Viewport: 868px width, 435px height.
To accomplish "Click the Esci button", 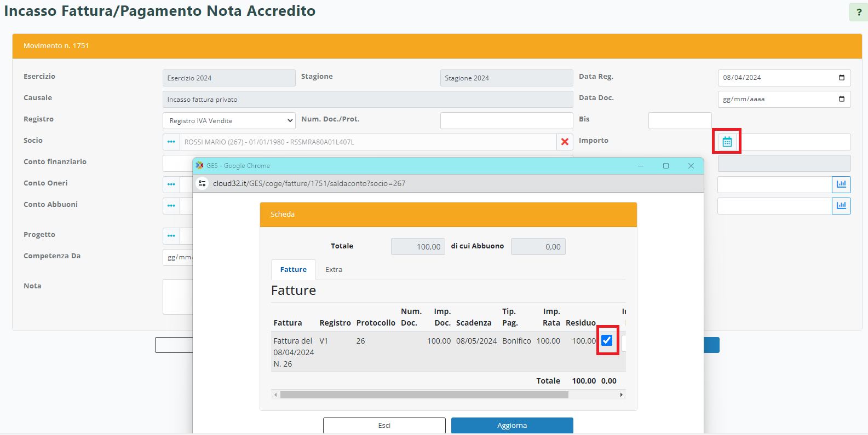I will point(384,425).
